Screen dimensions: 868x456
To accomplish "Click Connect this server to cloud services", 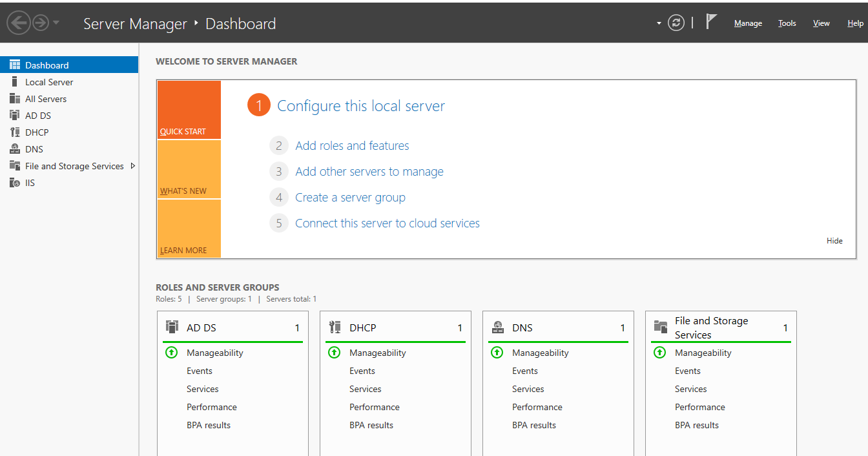I will [387, 223].
